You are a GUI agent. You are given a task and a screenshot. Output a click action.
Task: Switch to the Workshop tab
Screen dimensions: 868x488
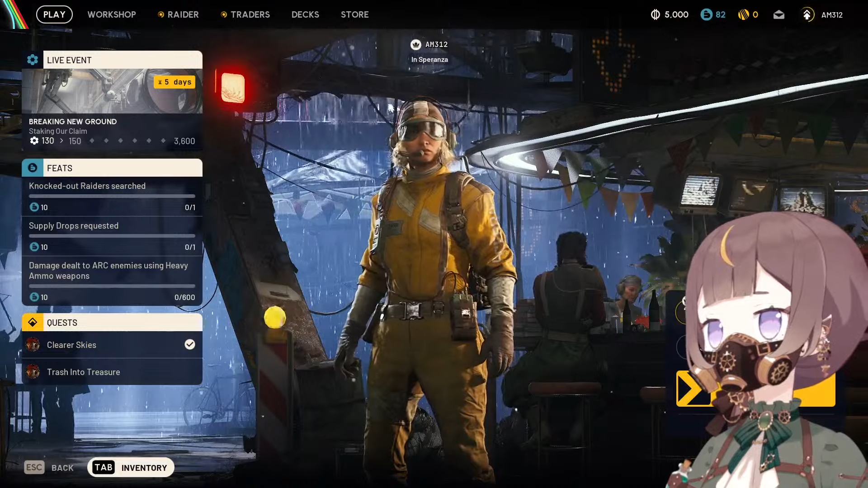click(x=112, y=14)
